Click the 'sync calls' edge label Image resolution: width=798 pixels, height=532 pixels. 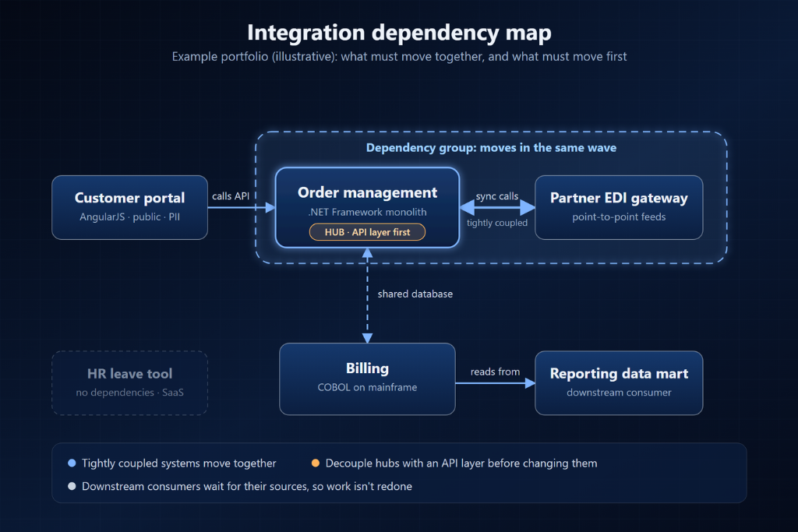pyautogui.click(x=497, y=196)
